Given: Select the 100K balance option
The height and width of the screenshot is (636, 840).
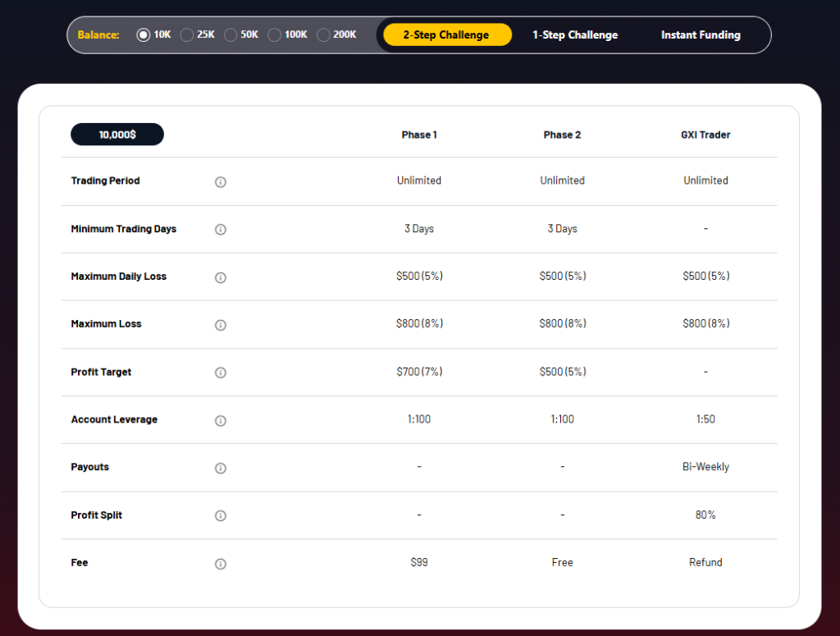Looking at the screenshot, I should 274,34.
